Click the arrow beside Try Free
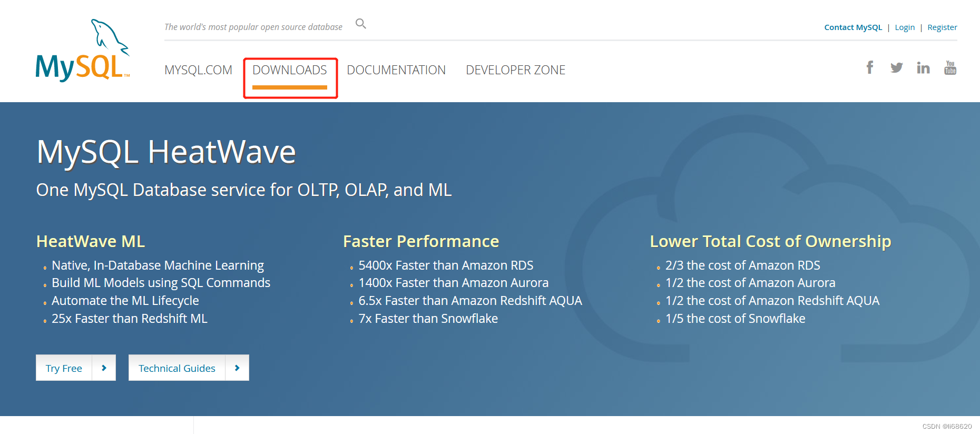This screenshot has height=434, width=980. coord(104,368)
